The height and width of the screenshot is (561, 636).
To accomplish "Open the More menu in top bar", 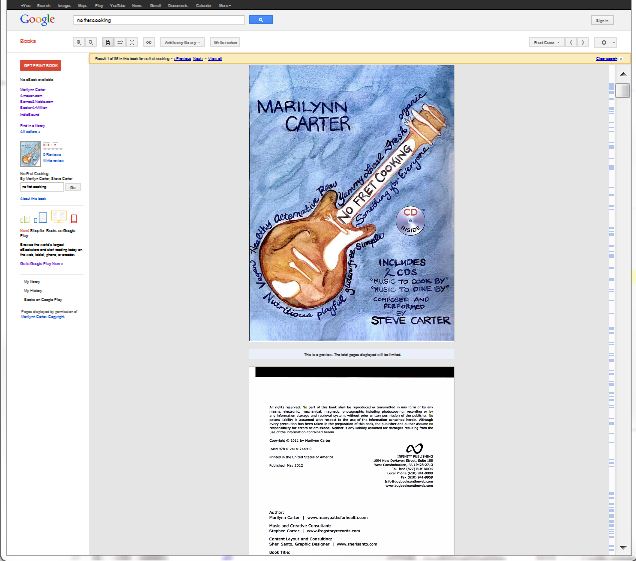I will (224, 5).
